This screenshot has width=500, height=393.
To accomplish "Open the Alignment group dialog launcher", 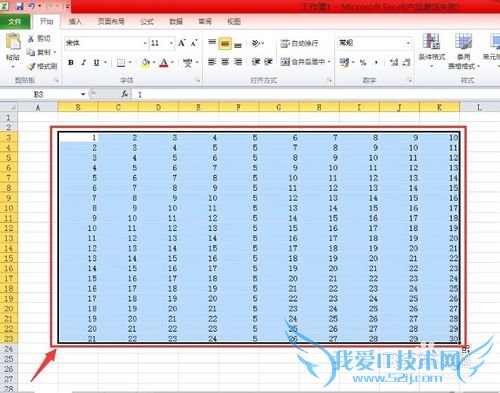I will pyautogui.click(x=329, y=80).
